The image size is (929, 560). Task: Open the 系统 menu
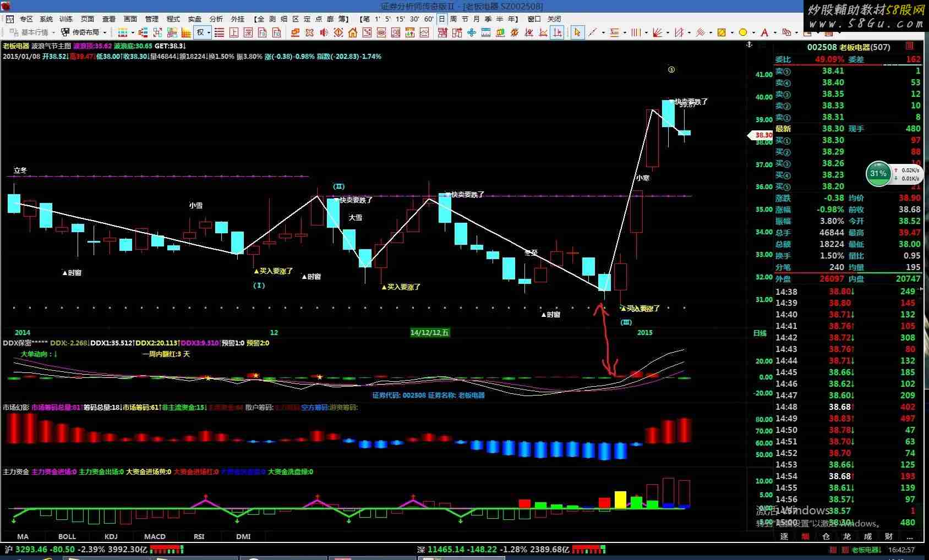click(x=46, y=19)
